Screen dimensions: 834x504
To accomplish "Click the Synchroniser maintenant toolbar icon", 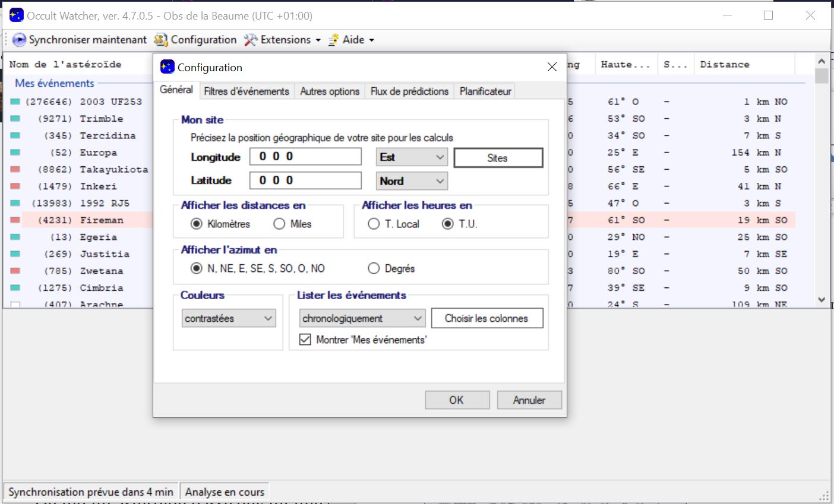I will click(x=19, y=40).
